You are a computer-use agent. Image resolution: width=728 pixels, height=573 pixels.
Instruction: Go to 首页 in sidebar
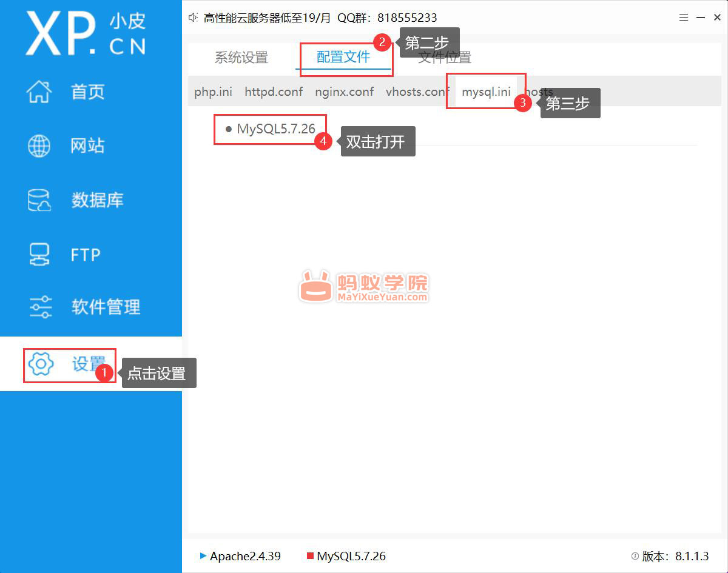[88, 92]
